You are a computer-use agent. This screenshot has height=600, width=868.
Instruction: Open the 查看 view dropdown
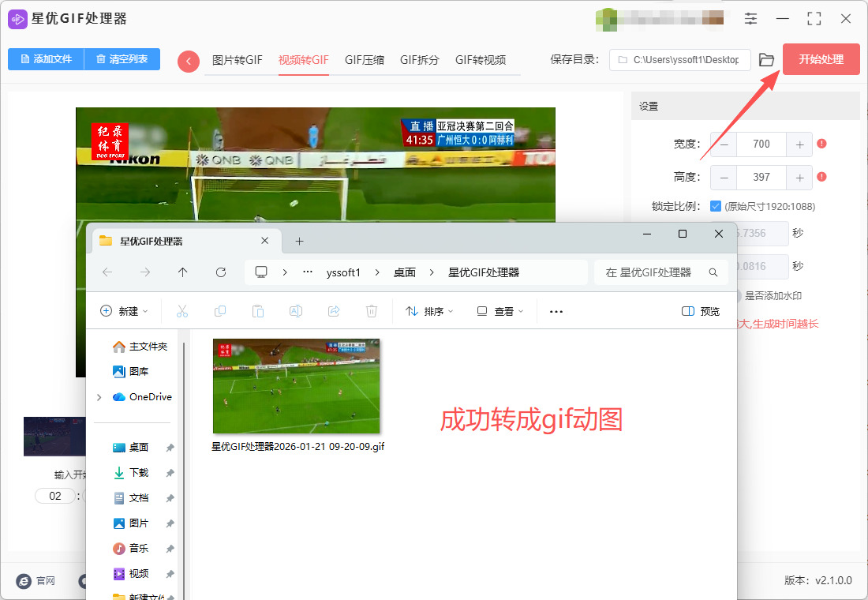499,311
